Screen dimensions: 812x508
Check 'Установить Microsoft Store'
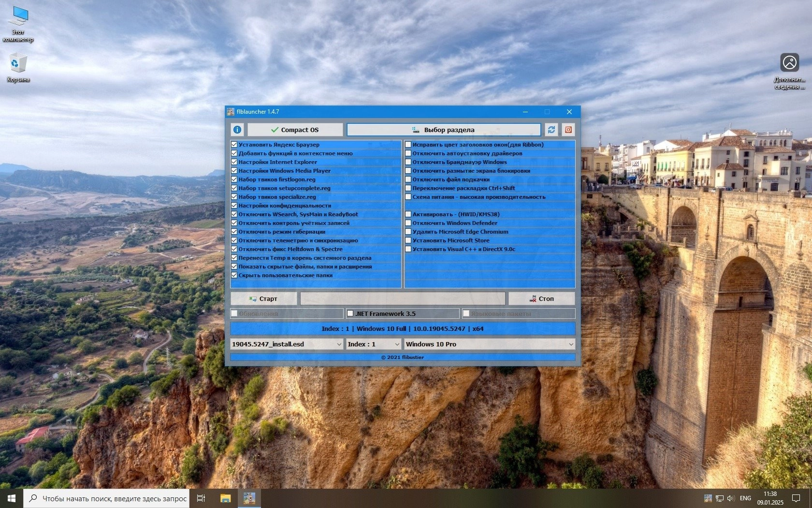408,240
